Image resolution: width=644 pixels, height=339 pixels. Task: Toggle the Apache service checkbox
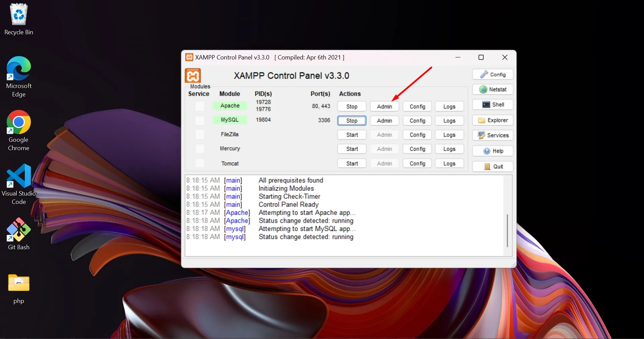click(200, 106)
